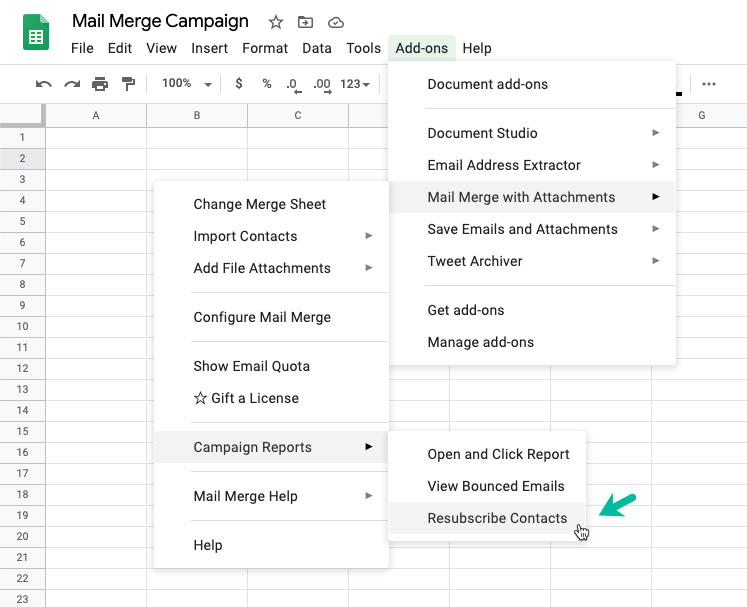Viewport: 747px width, 607px height.
Task: Select the paint format icon
Action: pos(128,84)
